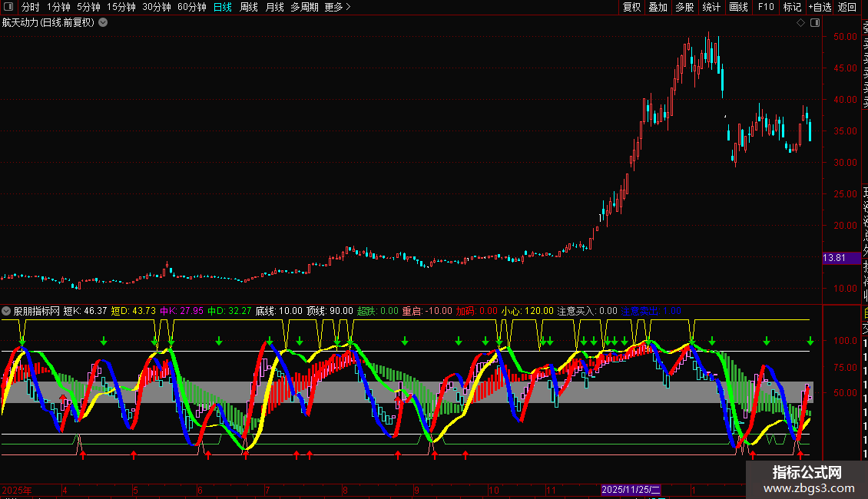
Task: Open 统计 statistics tool
Action: (711, 7)
